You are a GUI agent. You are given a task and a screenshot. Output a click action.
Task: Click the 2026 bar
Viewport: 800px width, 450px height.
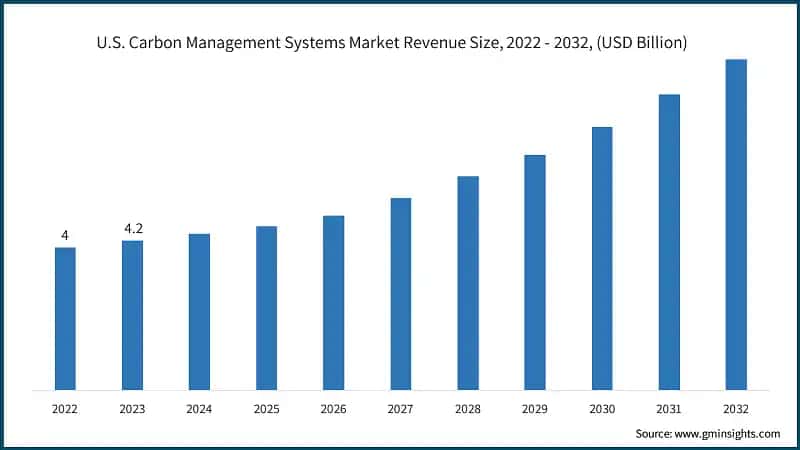[334, 303]
